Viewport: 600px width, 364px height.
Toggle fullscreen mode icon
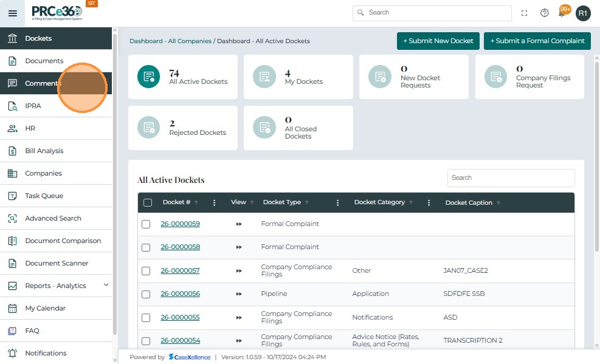(524, 13)
